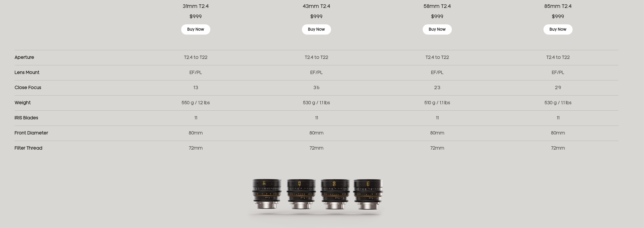Select the 43mm T2.4 lens heading
This screenshot has height=228, width=644.
point(316,6)
